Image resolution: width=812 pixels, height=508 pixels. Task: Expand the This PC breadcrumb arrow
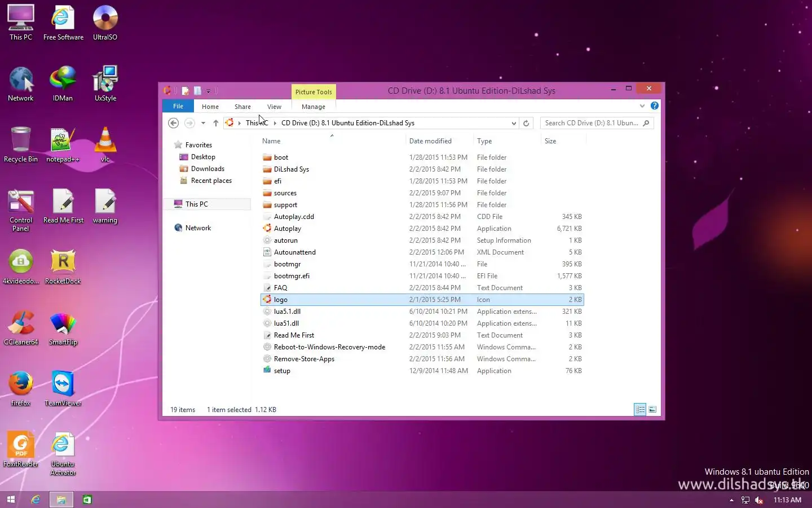click(x=275, y=123)
